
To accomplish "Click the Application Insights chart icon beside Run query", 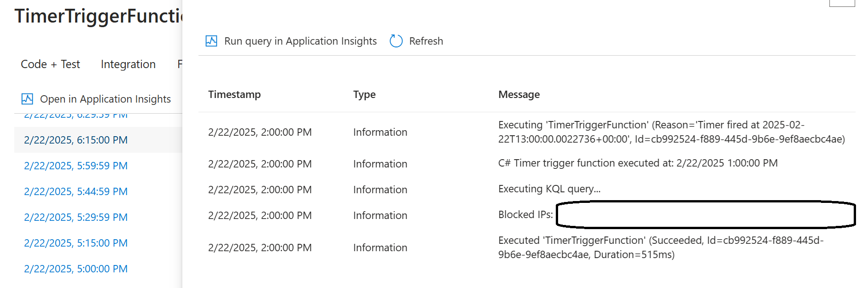I will point(211,41).
